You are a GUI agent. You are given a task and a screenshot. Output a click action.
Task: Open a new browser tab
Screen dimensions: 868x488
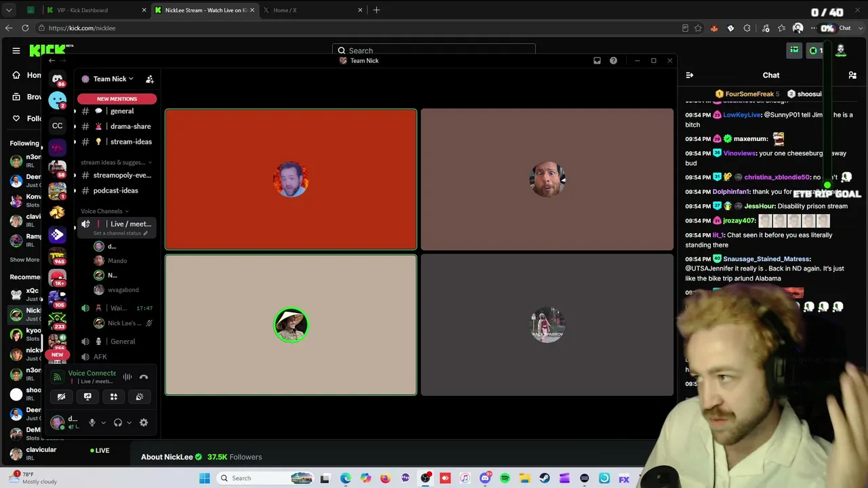(x=376, y=10)
